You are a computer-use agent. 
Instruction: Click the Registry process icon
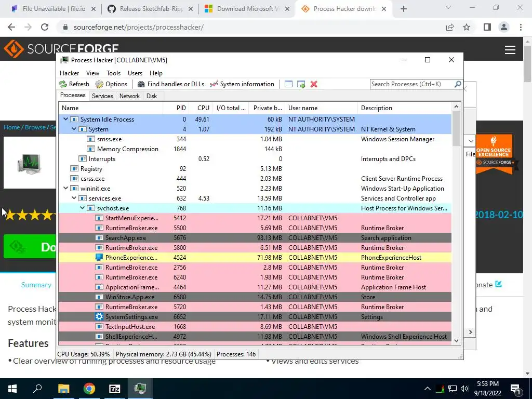point(74,169)
